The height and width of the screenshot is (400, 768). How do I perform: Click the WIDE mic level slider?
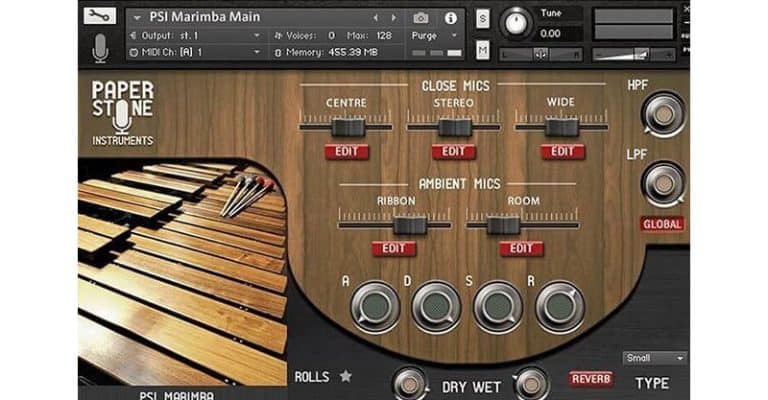[x=562, y=127]
